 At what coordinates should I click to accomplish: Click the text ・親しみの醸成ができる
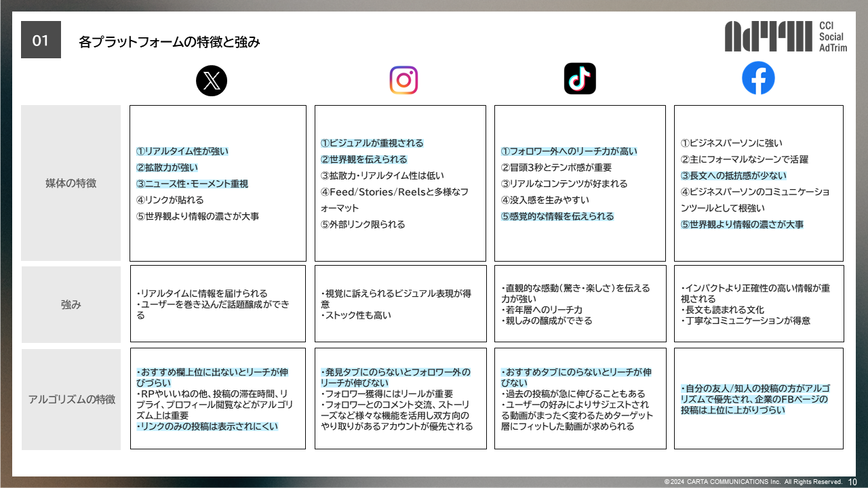point(547,321)
